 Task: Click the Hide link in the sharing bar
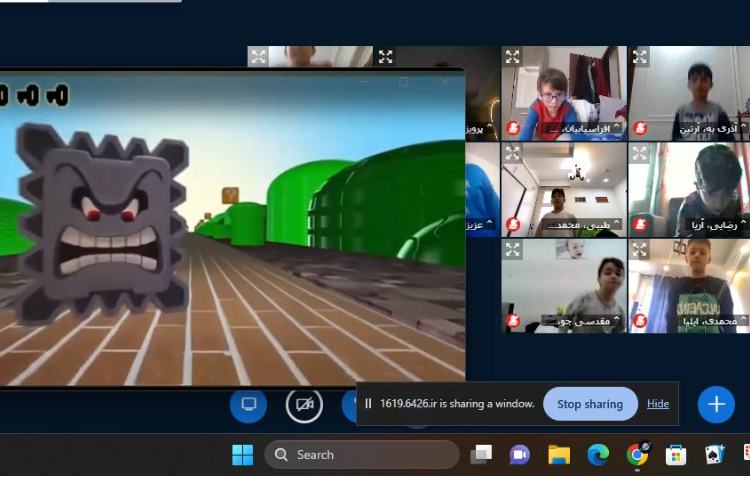(658, 404)
